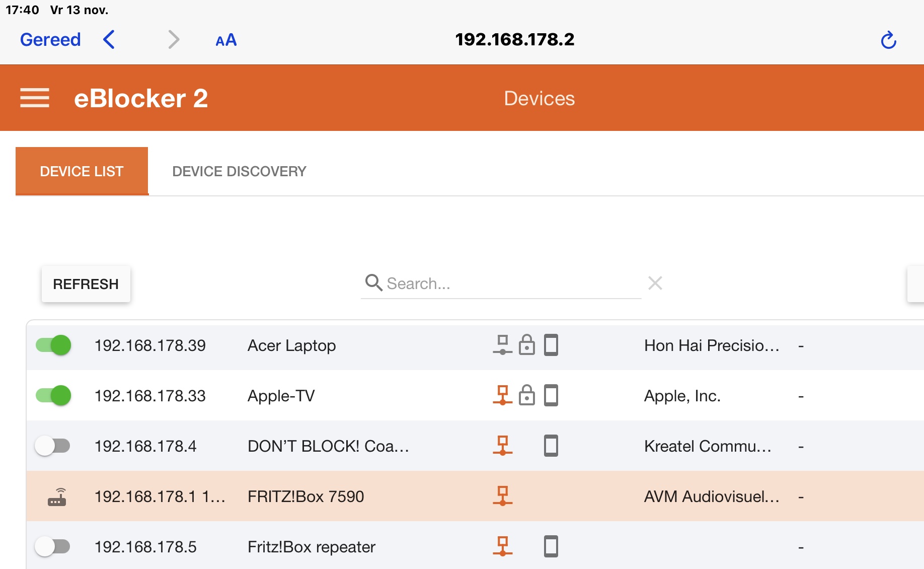Switch to the Device List tab
Screen dimensions: 924x569
coord(82,171)
